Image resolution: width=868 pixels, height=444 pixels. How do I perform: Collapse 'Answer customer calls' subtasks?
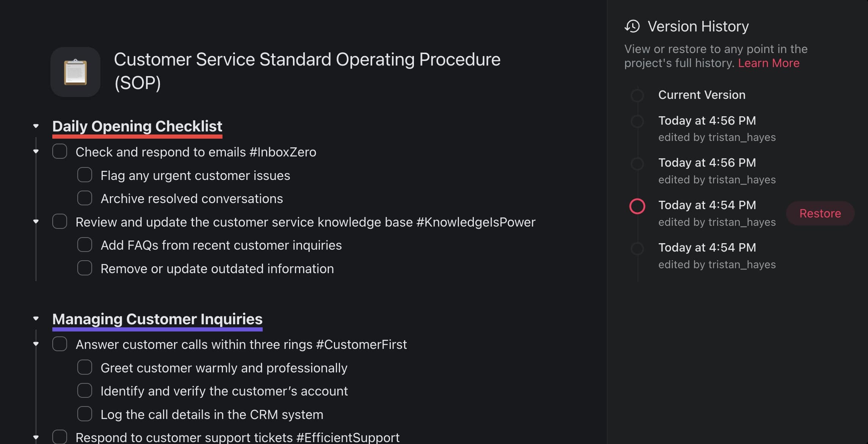coord(36,344)
